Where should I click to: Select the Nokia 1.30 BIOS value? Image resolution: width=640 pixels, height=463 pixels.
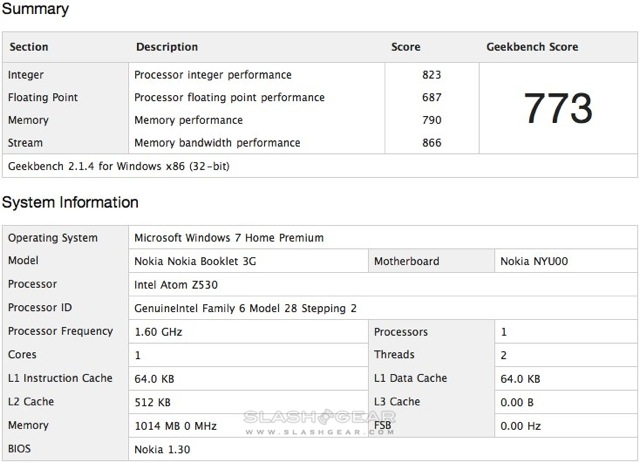[162, 449]
